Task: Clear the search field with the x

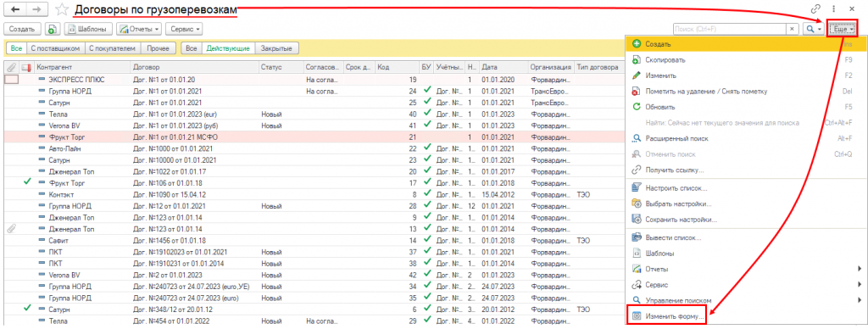Action: (x=793, y=29)
